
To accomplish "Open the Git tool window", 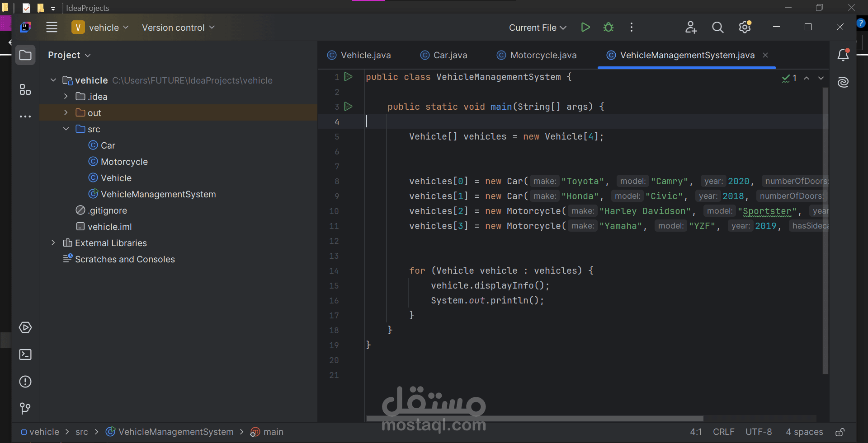I will [25, 409].
